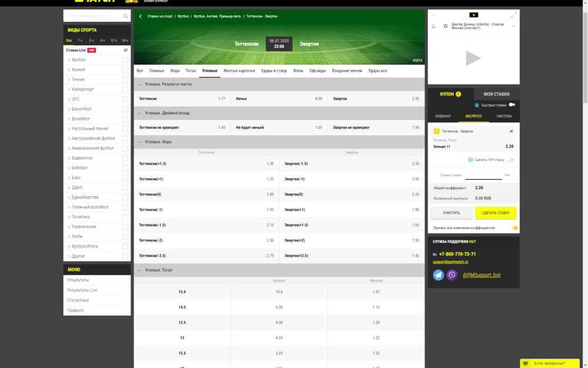Check the Футбол sport checkbox
This screenshot has height=368, width=588.
coord(125,60)
